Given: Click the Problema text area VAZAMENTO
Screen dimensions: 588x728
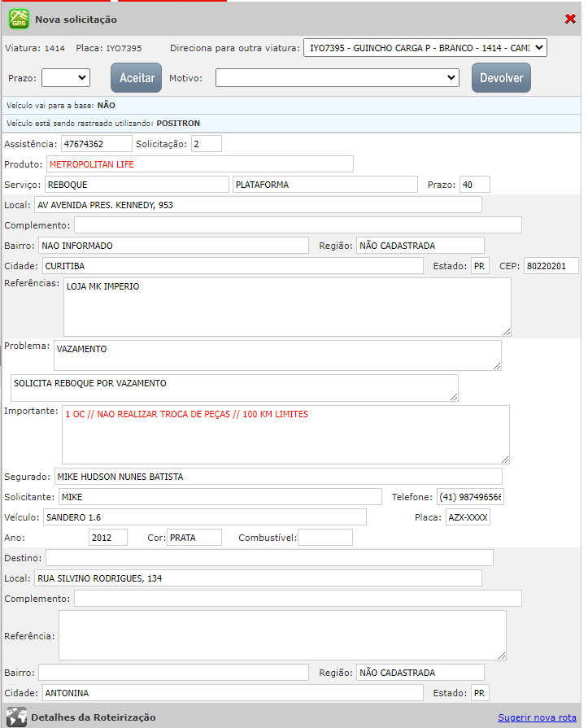Looking at the screenshot, I should [x=277, y=355].
